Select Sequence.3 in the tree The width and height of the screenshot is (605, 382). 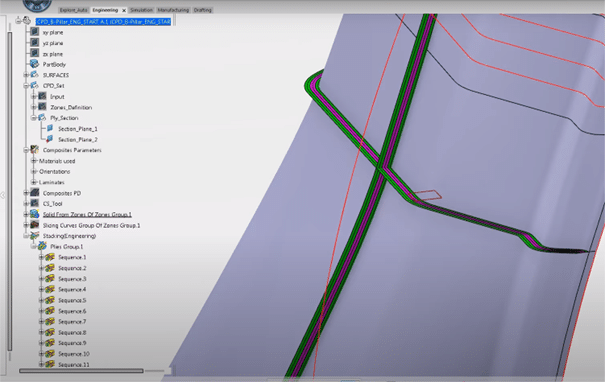[x=72, y=279]
